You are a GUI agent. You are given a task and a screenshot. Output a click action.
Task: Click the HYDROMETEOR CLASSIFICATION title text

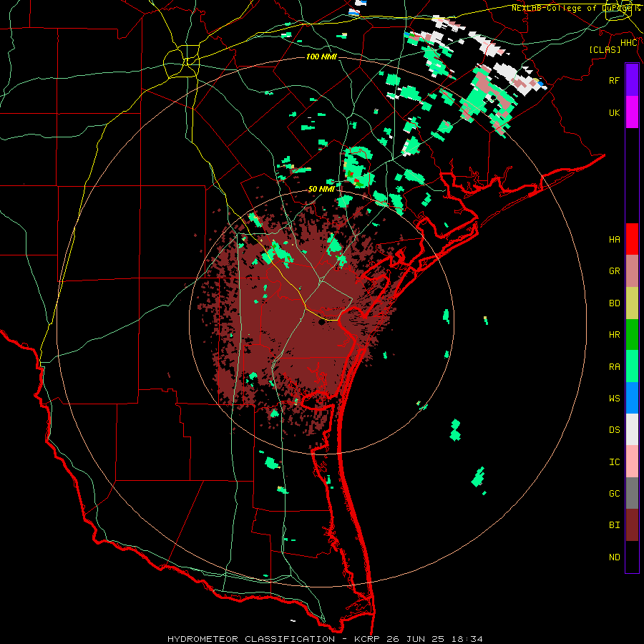[x=251, y=639]
